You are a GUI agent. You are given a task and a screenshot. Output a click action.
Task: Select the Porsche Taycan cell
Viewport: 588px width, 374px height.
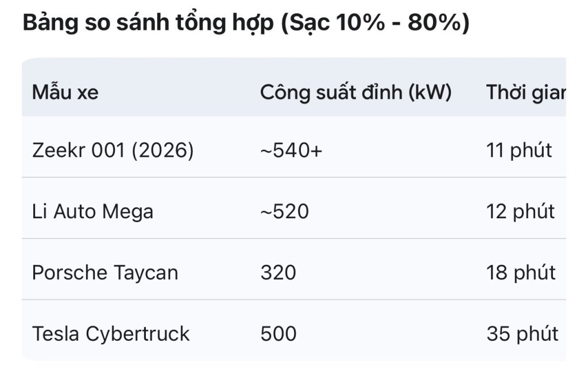tap(105, 273)
